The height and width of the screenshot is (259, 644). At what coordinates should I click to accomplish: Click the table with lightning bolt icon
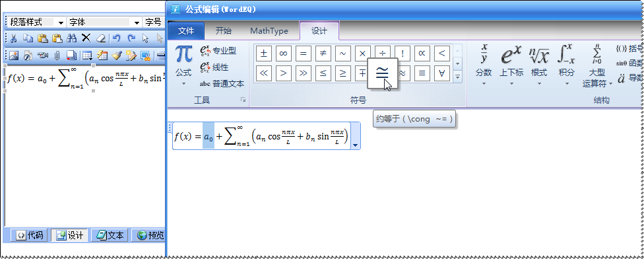click(x=102, y=55)
